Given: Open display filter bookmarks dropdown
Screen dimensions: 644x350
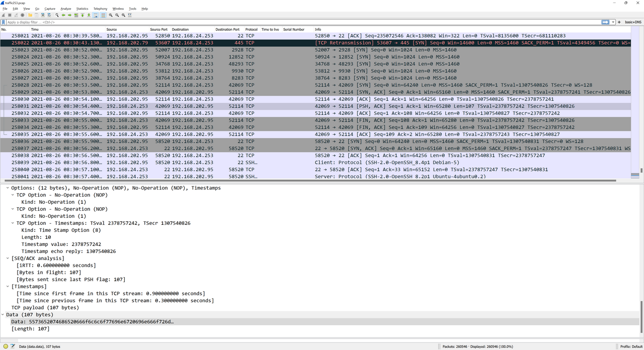Looking at the screenshot, I should coord(4,22).
